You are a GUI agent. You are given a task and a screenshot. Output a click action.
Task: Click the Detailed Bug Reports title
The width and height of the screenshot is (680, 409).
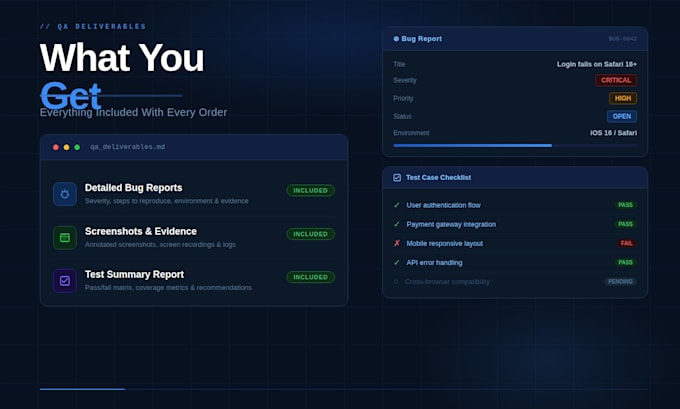pyautogui.click(x=134, y=188)
